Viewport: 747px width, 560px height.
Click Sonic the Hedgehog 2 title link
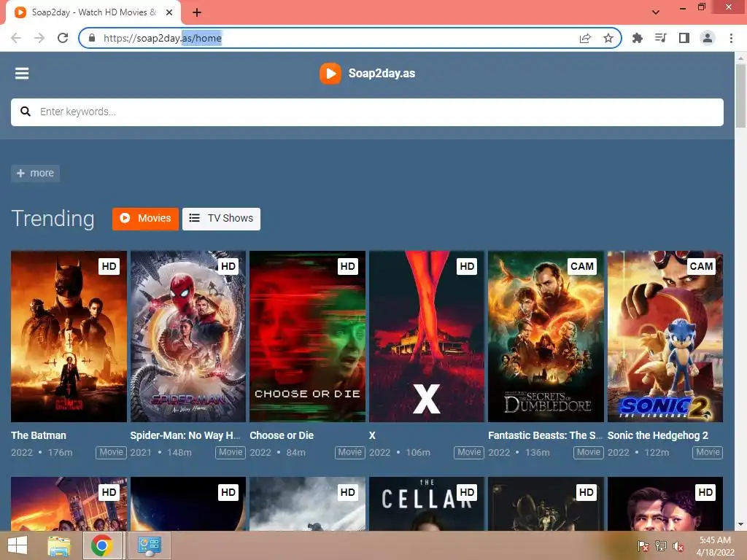tap(658, 435)
